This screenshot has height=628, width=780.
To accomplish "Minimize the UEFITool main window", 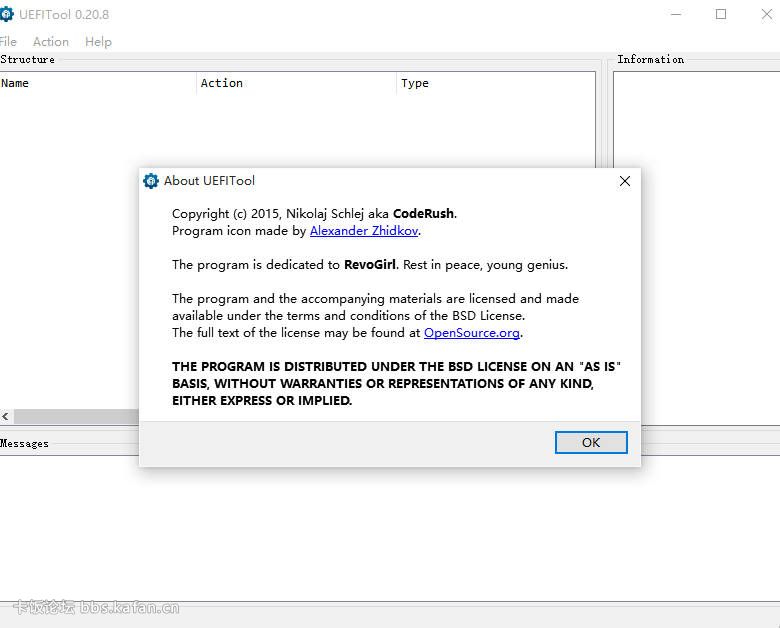I will 676,14.
